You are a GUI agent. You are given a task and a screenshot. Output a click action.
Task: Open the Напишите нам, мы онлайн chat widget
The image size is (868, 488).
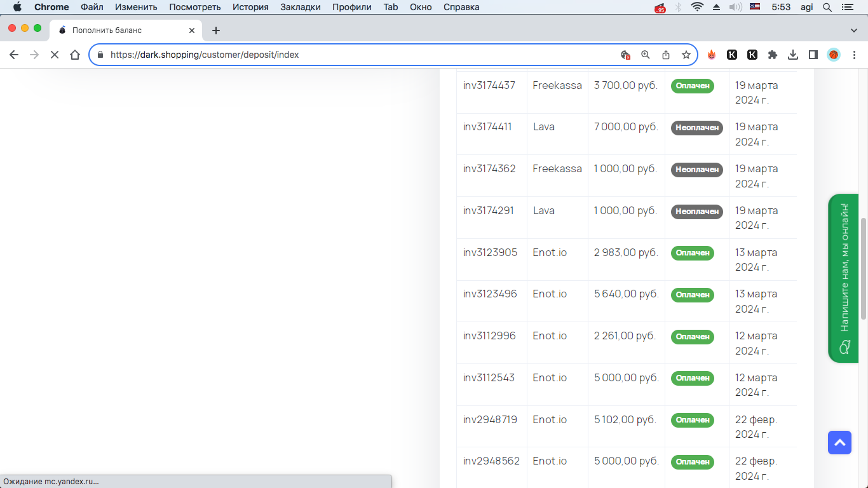click(x=844, y=278)
